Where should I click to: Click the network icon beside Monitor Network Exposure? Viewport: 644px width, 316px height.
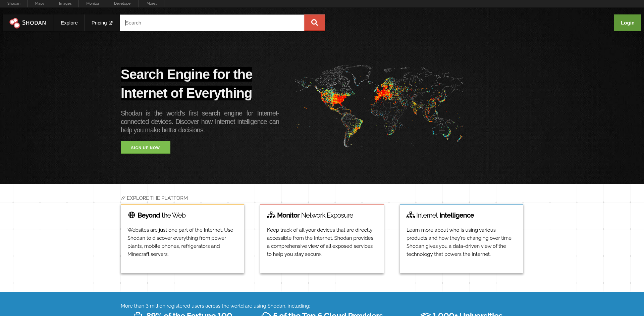click(271, 215)
